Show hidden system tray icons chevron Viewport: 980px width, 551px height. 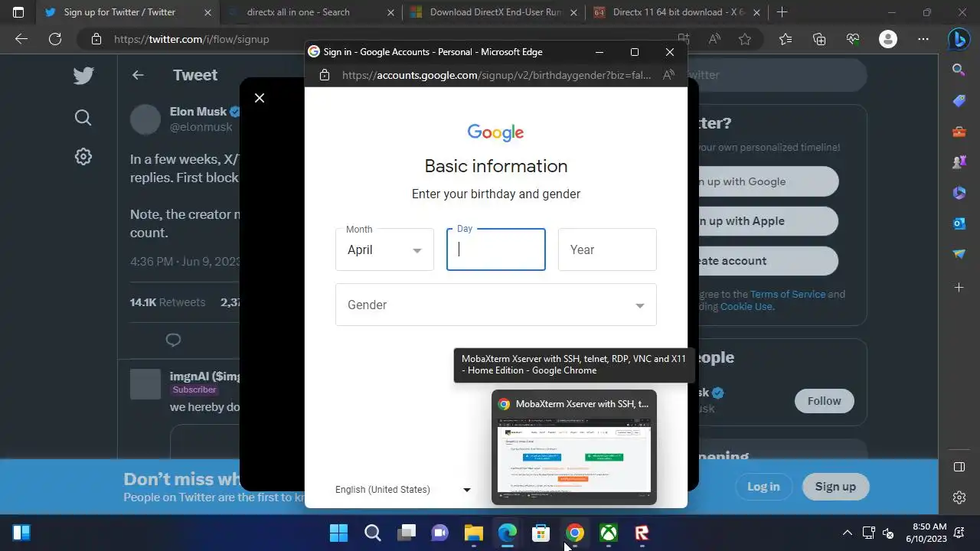[x=847, y=533]
